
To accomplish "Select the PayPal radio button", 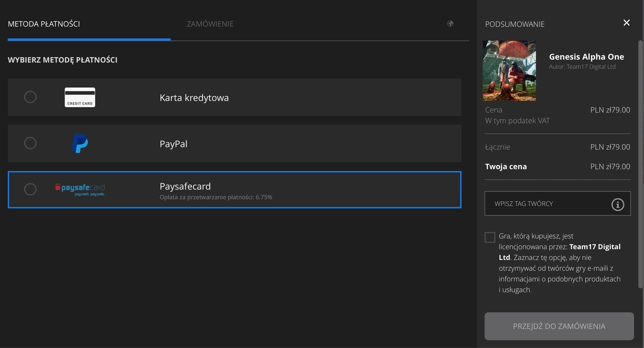I will tap(30, 143).
